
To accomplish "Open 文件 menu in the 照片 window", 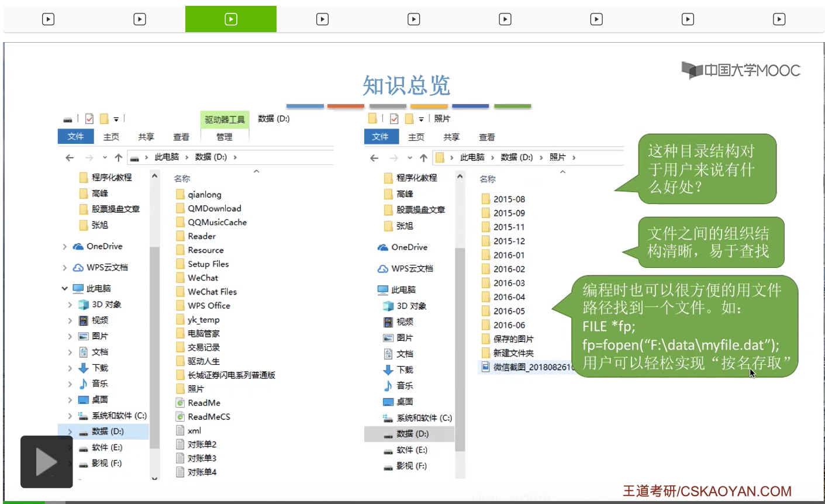I will tap(380, 137).
